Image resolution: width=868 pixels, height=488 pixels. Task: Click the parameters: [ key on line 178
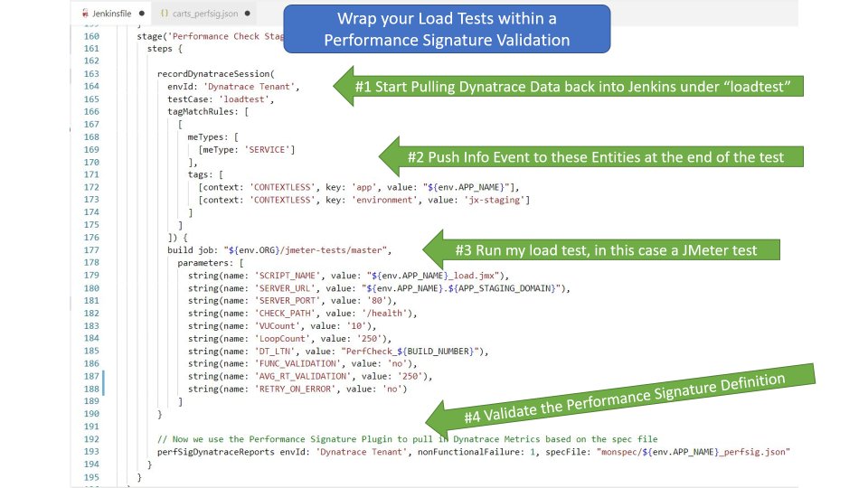211,263
